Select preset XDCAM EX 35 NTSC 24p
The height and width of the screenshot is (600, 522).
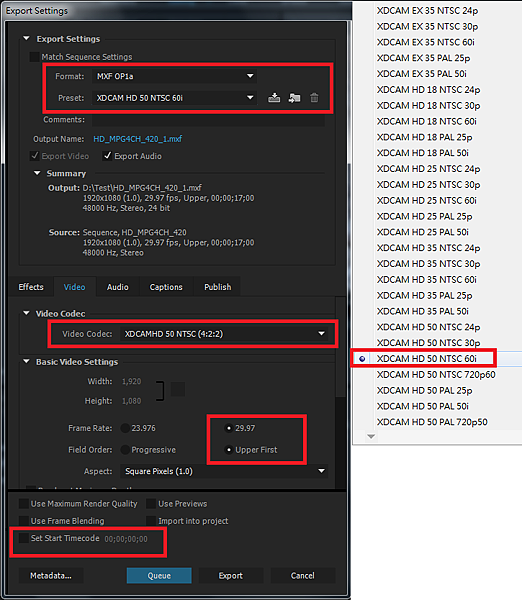point(427,11)
